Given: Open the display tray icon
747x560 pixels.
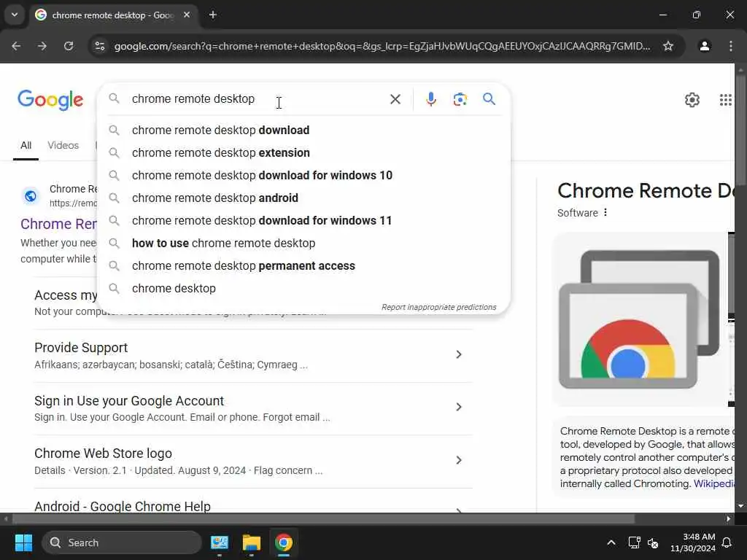Looking at the screenshot, I should [x=634, y=542].
